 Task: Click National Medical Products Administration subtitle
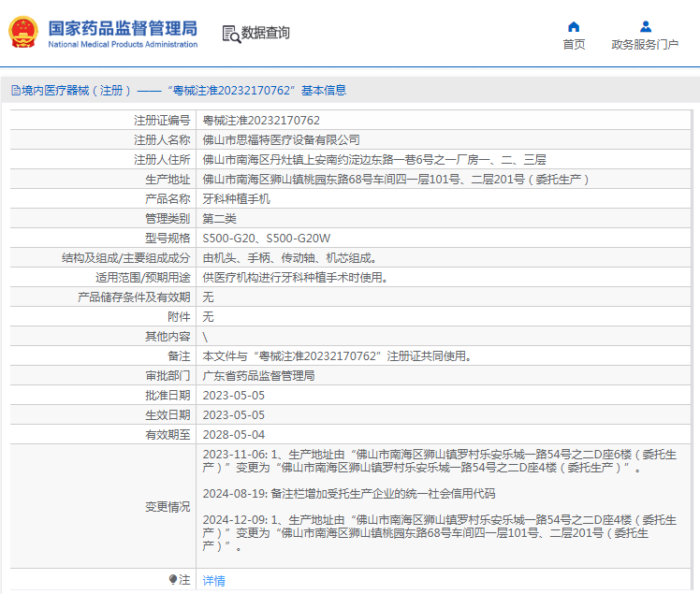(x=123, y=44)
